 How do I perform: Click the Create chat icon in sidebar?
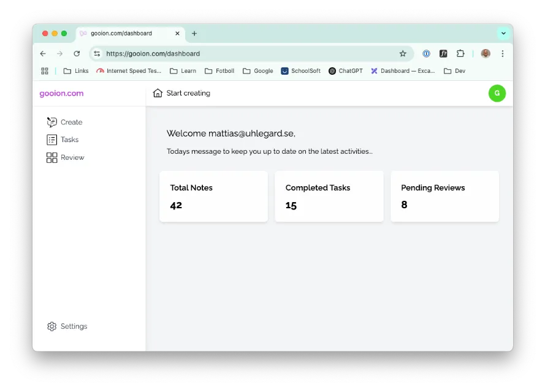tap(51, 122)
